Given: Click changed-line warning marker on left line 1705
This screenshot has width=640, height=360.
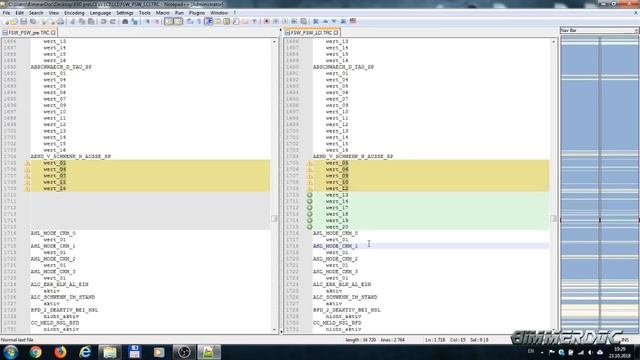Looking at the screenshot, I should click(27, 163).
